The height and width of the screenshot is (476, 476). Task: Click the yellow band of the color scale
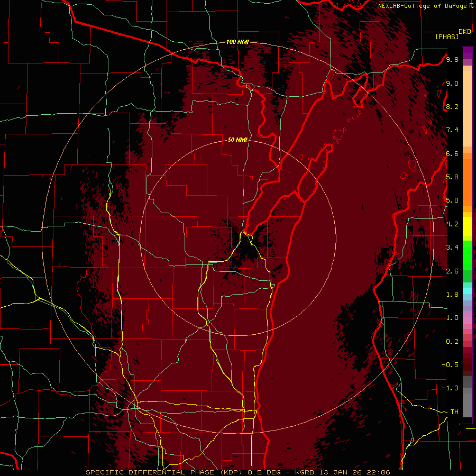point(467,226)
